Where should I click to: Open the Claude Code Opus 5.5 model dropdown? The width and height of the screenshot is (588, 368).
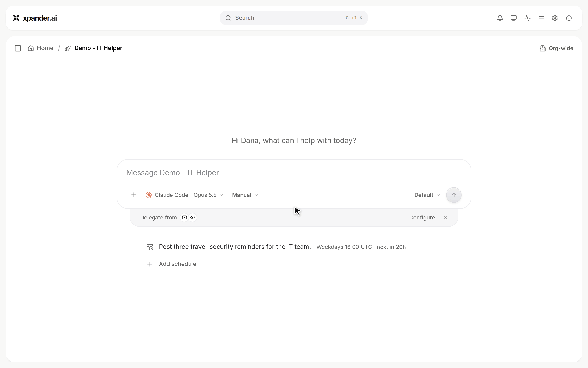(184, 195)
